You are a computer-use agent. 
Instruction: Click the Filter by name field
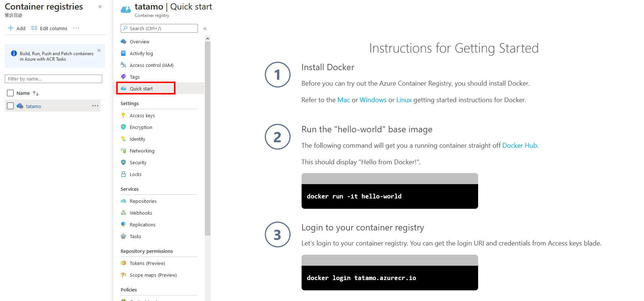tap(53, 79)
